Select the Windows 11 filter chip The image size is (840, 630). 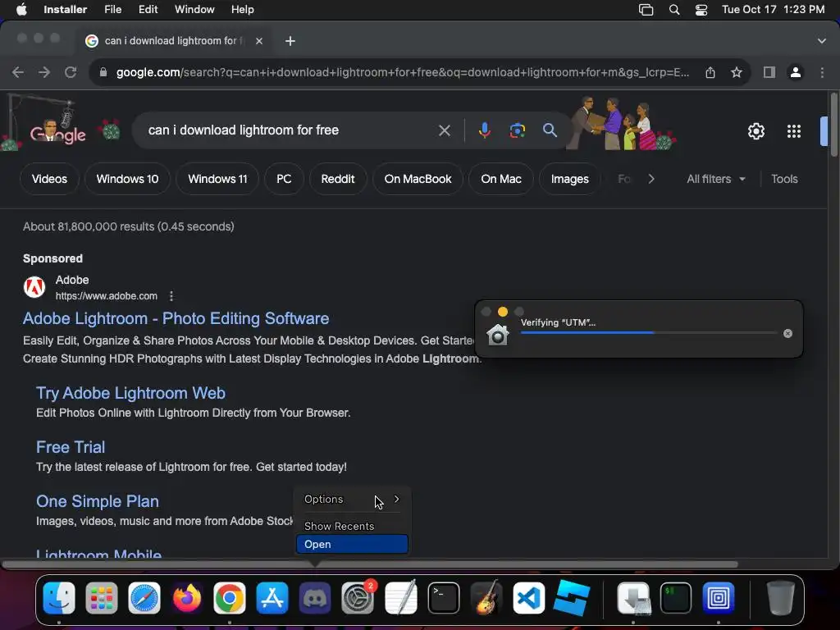point(217,179)
